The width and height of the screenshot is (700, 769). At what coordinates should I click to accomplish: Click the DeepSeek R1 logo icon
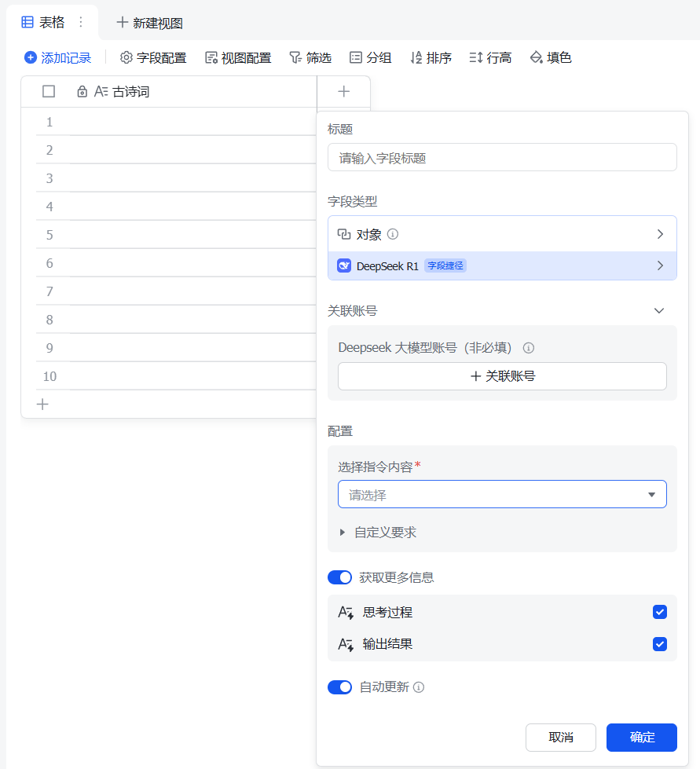[344, 265]
